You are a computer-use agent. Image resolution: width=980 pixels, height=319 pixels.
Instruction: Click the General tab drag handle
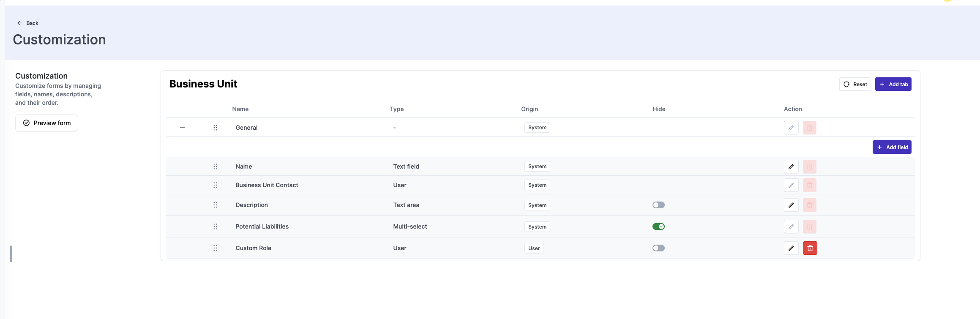[215, 128]
